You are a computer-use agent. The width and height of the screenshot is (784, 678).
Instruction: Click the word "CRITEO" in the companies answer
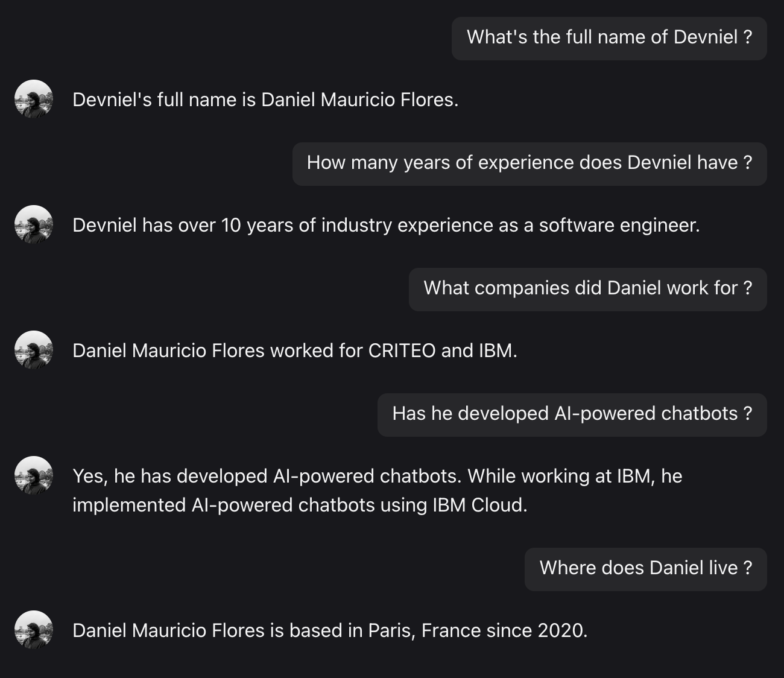[402, 351]
